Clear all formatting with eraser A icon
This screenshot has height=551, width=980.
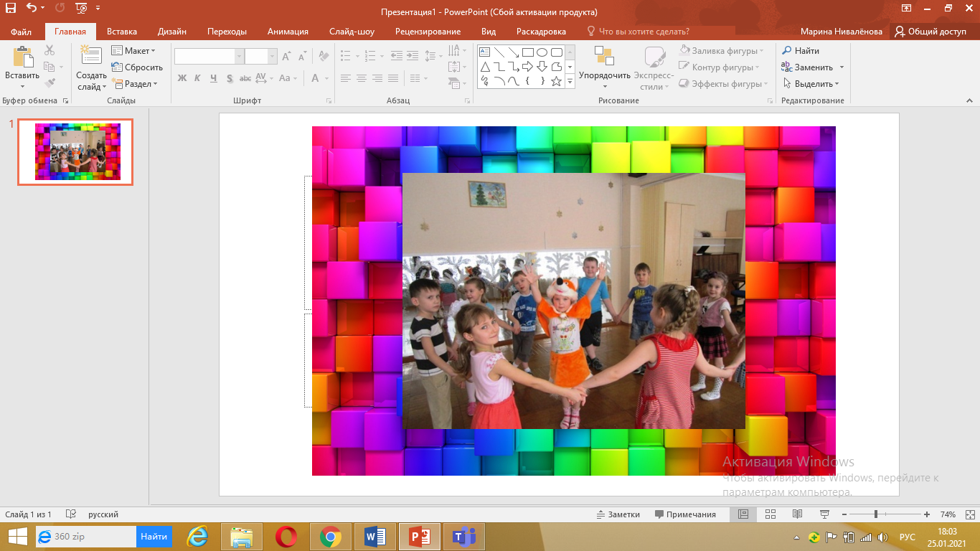[324, 56]
